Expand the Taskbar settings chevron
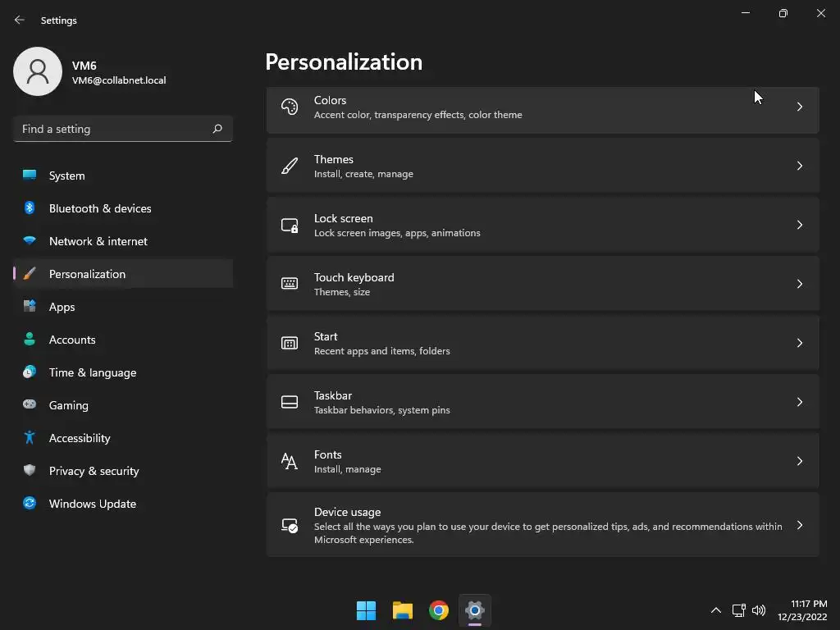 (x=799, y=402)
